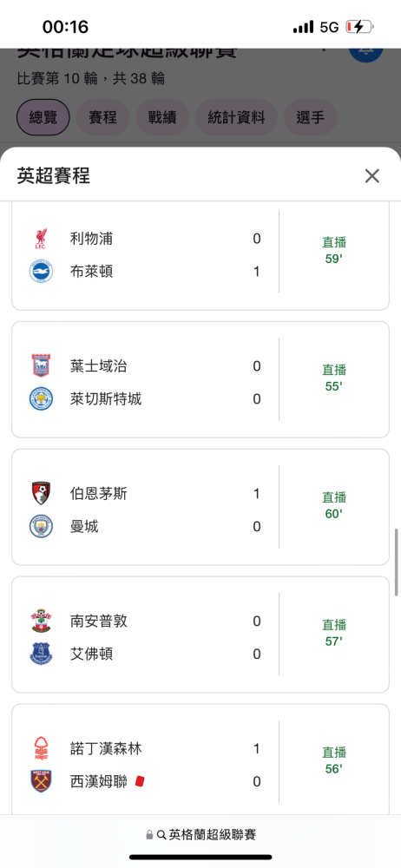Open the 伯恩茅斯 vs 曼城 live match card
401x868 pixels.
point(200,507)
